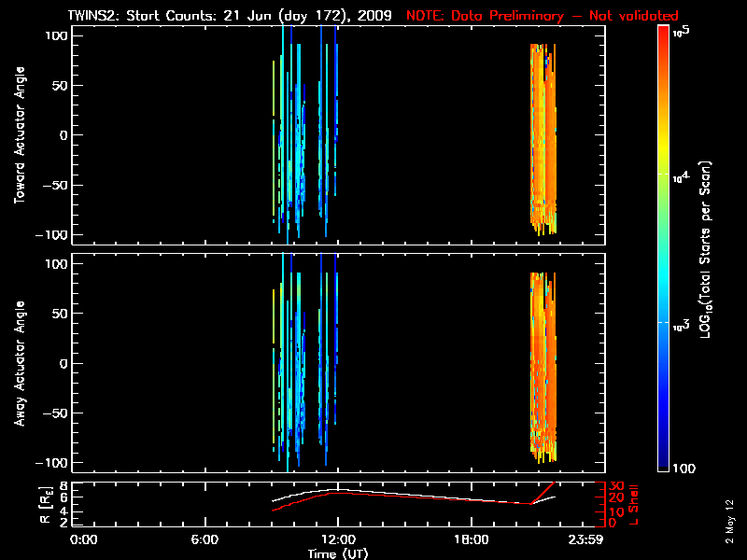Select the Toward Actuator Angle axis label
The width and height of the screenshot is (747, 560).
[18, 135]
